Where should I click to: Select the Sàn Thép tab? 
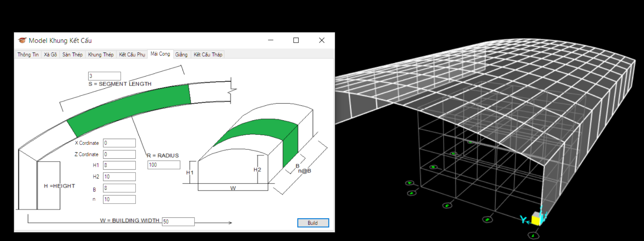(72, 55)
